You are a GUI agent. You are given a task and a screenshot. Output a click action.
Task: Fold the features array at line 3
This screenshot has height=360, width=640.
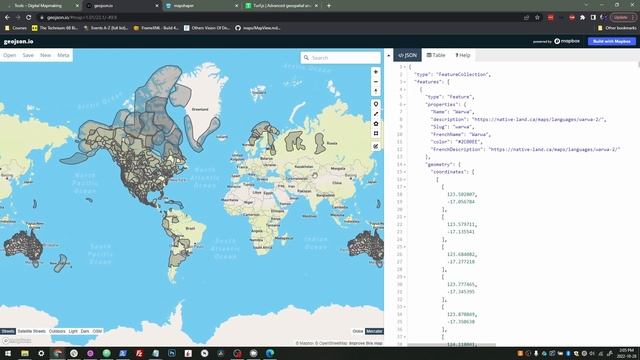click(404, 82)
